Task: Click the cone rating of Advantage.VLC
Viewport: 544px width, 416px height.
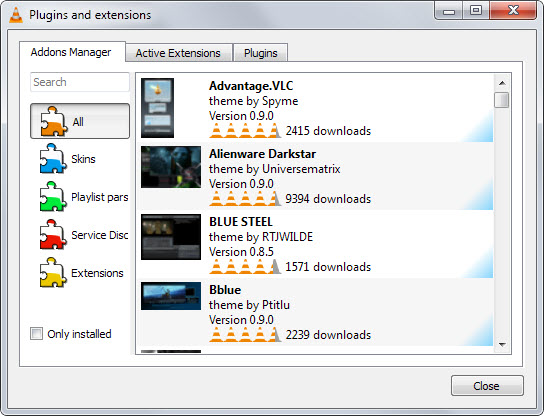Action: (245, 131)
